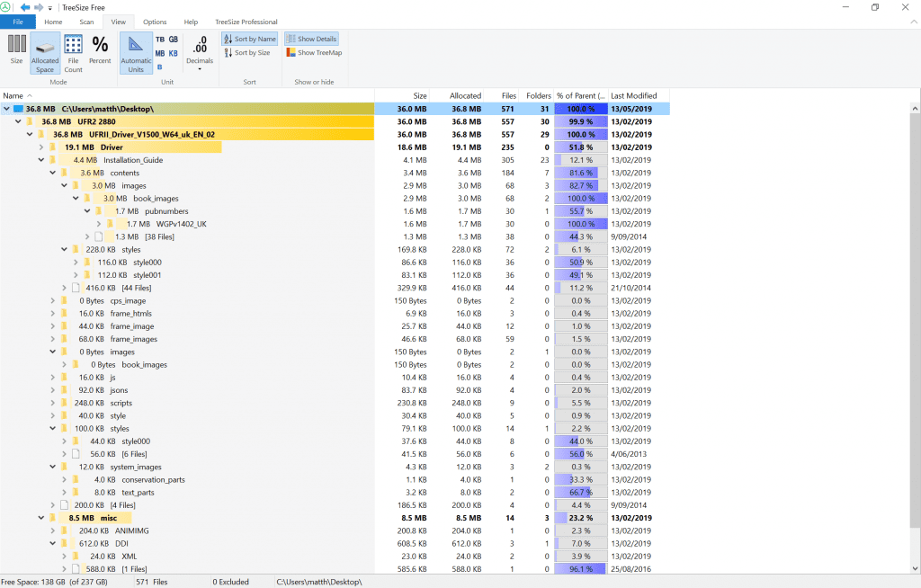
Task: Sort the tree by Name
Action: pyautogui.click(x=250, y=39)
